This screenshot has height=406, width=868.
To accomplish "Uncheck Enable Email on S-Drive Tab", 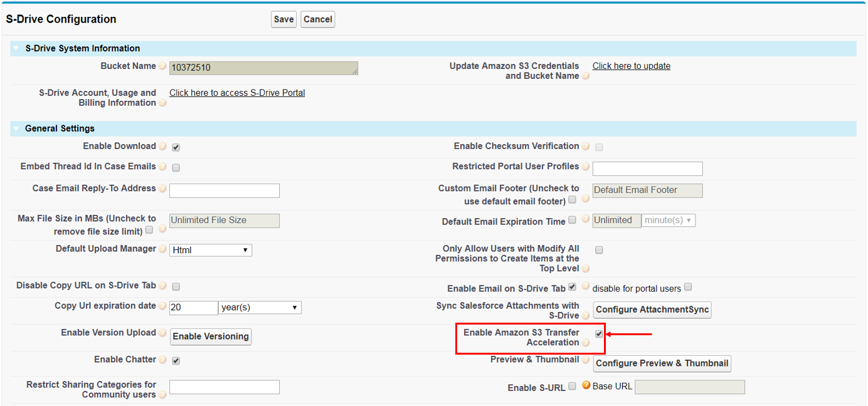I will pos(572,288).
